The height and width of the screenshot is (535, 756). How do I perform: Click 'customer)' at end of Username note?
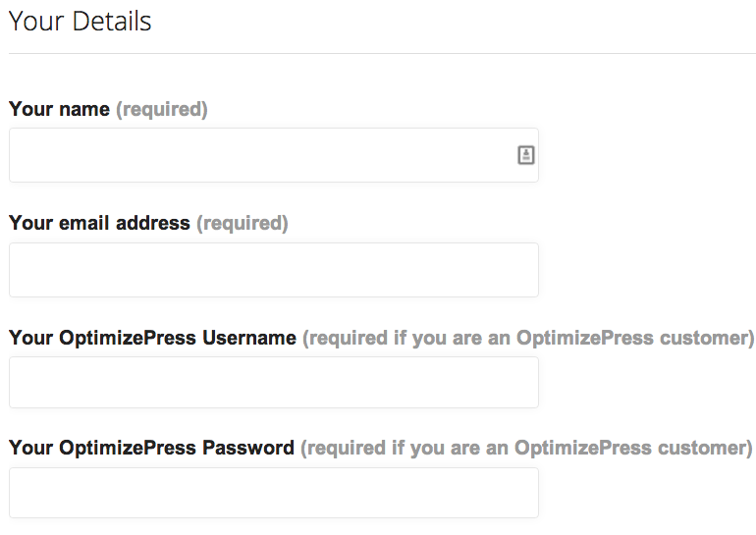[x=707, y=338]
